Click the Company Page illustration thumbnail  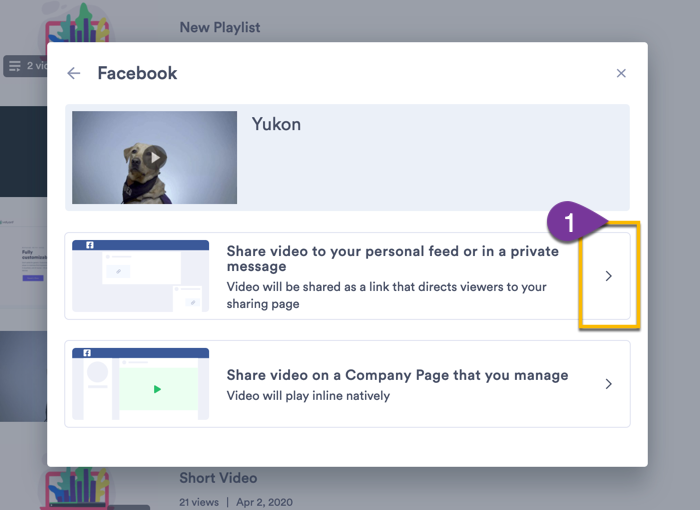tap(141, 384)
